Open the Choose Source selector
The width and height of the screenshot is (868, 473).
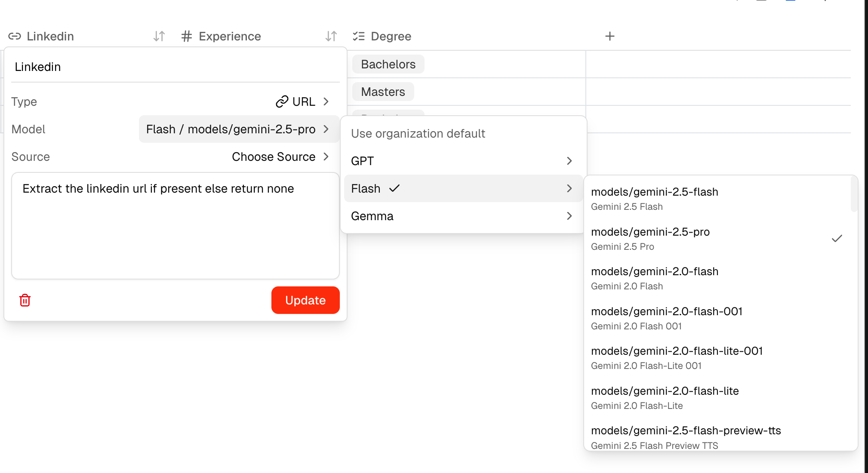(280, 157)
